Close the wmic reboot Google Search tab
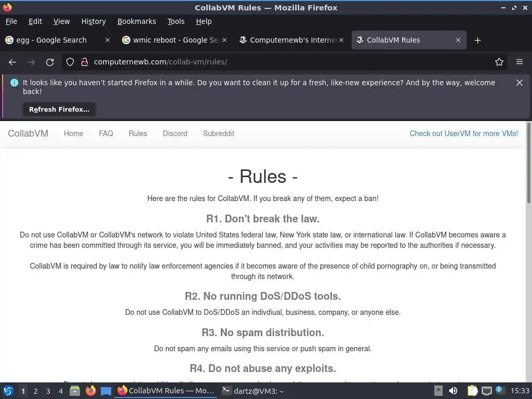The image size is (532, 399). (224, 40)
